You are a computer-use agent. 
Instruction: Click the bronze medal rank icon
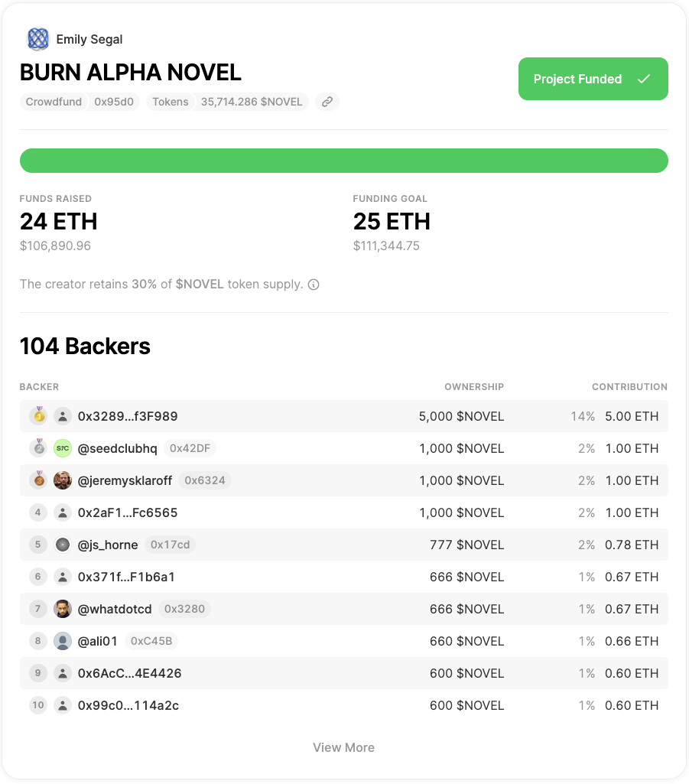39,480
